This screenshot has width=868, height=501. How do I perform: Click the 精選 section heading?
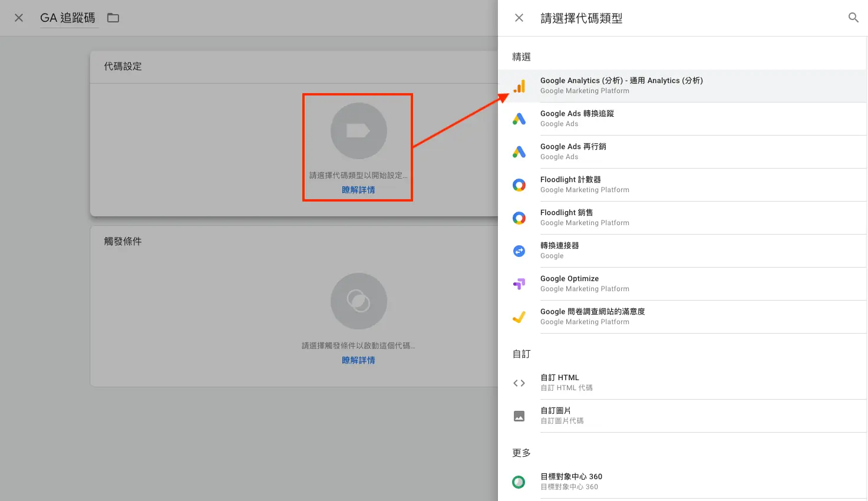522,57
